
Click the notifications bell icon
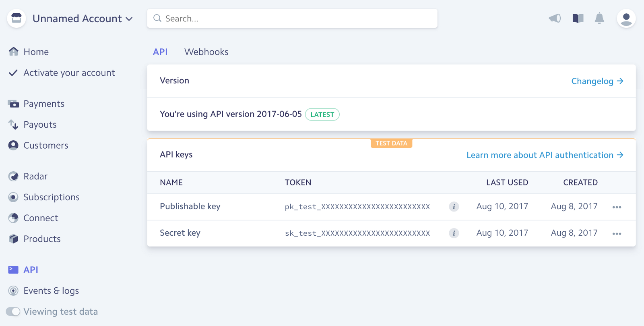599,18
